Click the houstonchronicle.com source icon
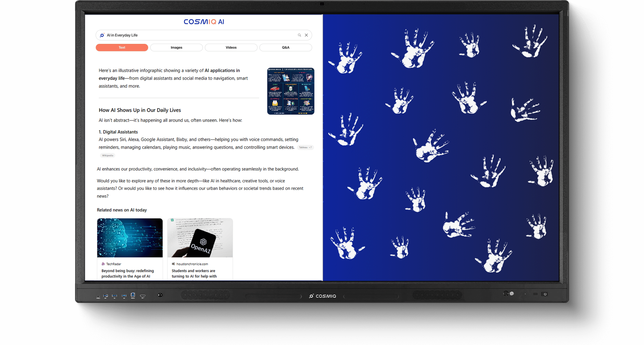 point(173,264)
